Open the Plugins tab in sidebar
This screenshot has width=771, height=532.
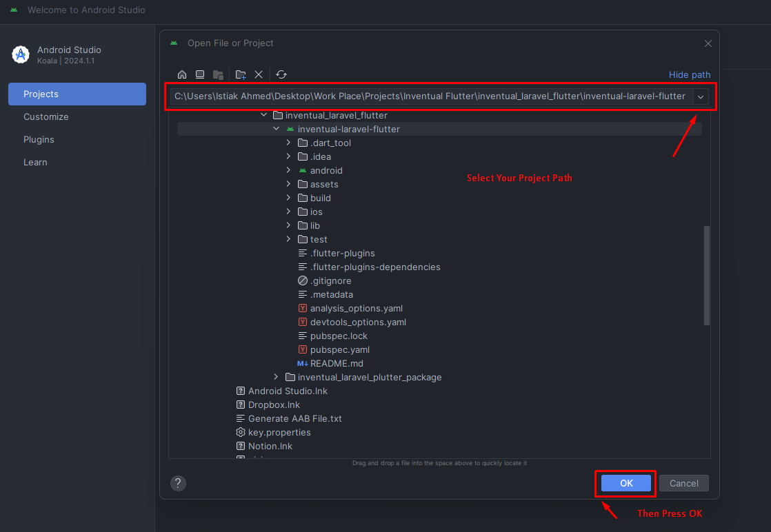point(39,139)
